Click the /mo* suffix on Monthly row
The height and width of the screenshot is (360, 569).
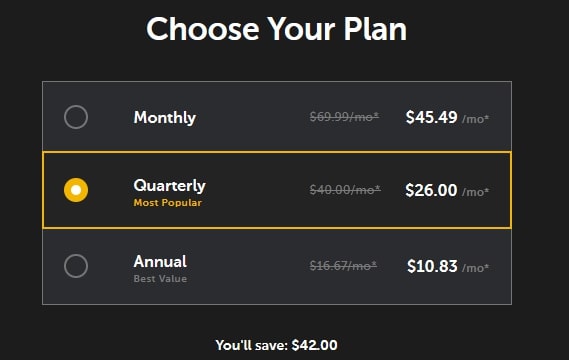click(475, 119)
